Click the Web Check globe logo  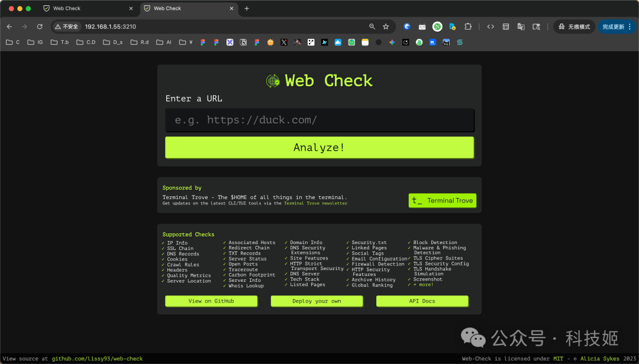pos(273,81)
